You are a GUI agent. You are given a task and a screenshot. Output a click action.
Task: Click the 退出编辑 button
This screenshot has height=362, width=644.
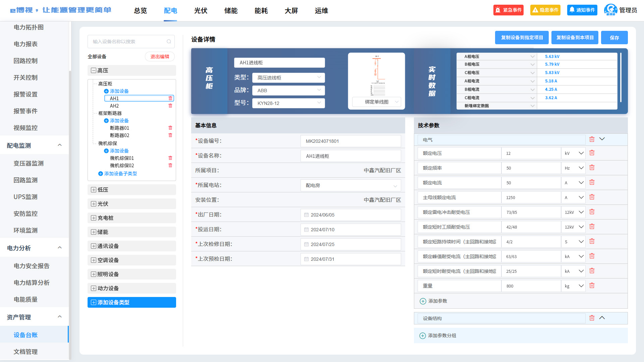tap(160, 57)
